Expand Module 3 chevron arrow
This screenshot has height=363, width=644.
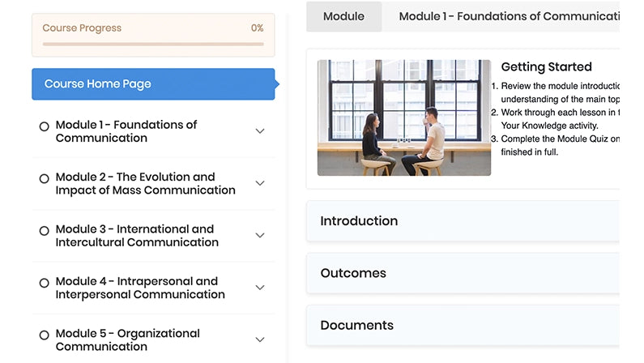(x=260, y=236)
